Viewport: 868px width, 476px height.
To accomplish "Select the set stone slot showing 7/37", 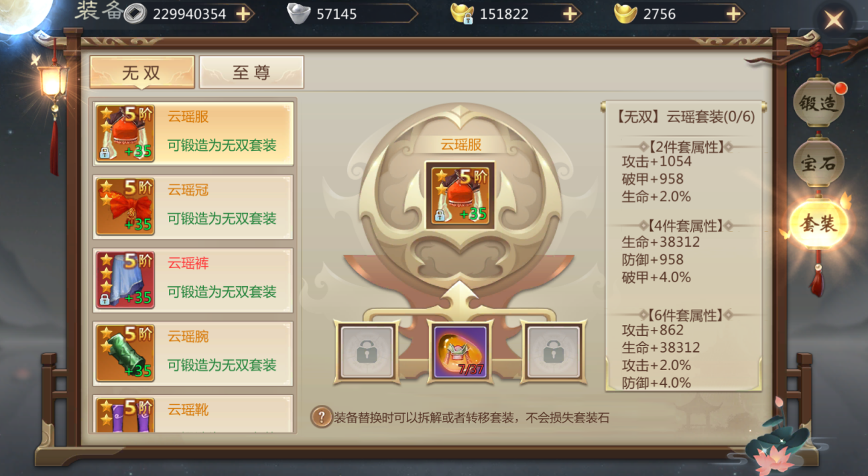I will click(x=460, y=351).
